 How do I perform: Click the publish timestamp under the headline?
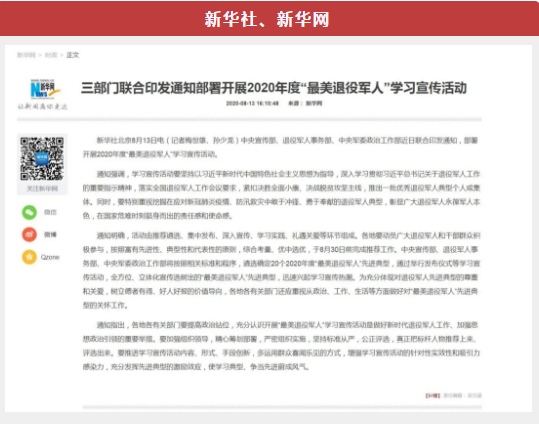(252, 103)
